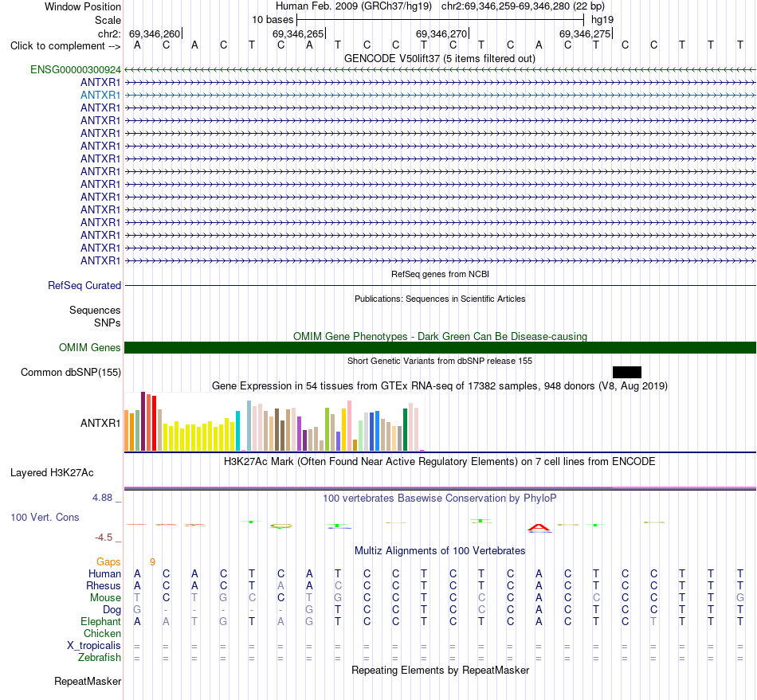The height and width of the screenshot is (700, 757).
Task: Click the cyan bar in GTEx expression chart
Action: coord(237,431)
